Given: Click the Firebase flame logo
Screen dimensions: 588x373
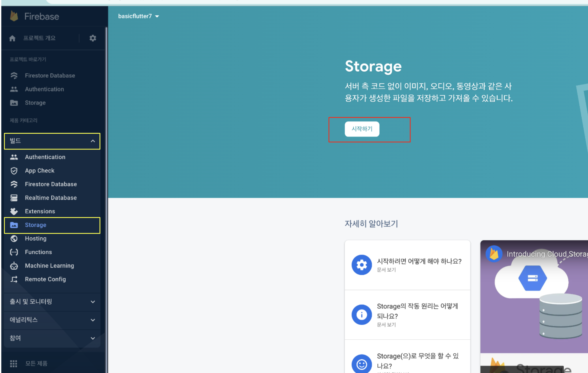Looking at the screenshot, I should [14, 16].
